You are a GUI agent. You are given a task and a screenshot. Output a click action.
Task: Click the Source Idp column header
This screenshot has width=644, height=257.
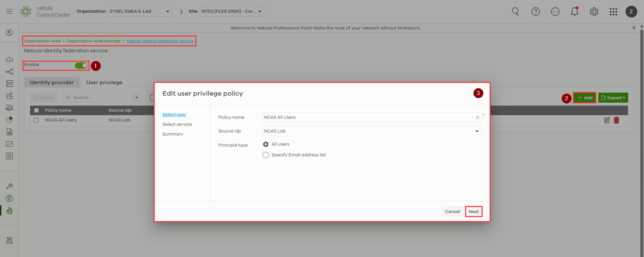point(120,110)
